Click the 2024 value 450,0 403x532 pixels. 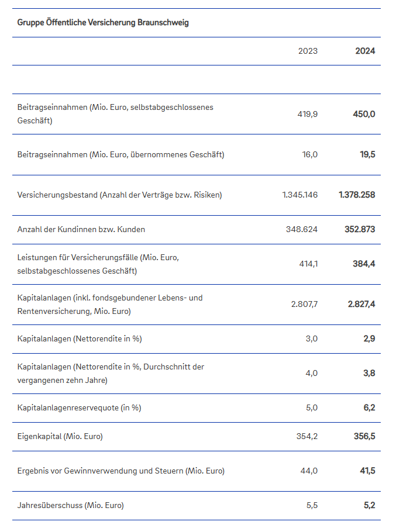(x=364, y=114)
